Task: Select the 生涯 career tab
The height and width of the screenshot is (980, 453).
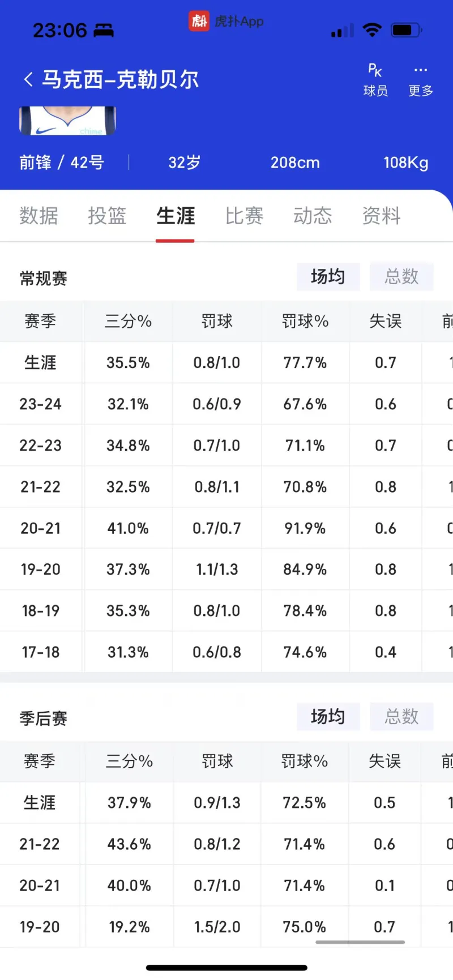Action: (x=175, y=216)
